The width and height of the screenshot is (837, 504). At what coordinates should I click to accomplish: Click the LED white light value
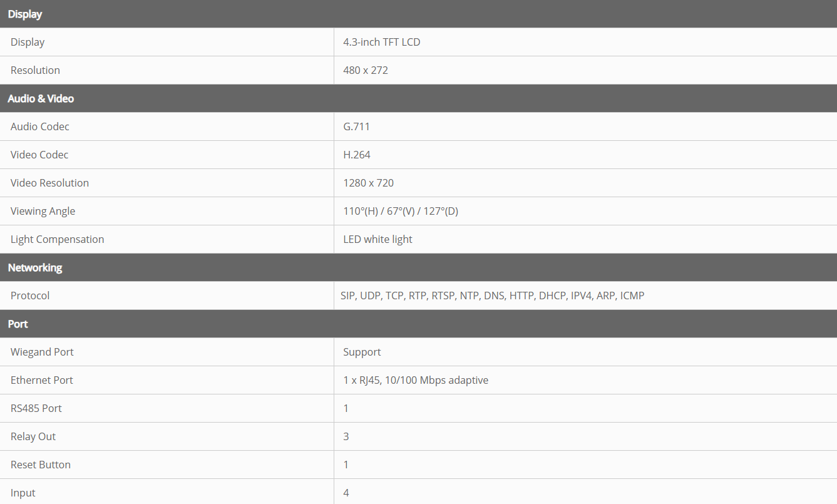coord(377,240)
